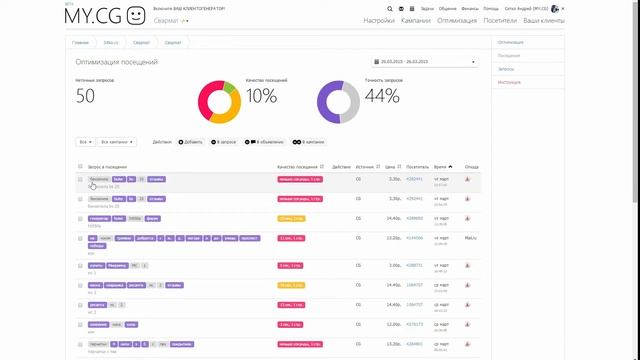Open the Настройки menu
The height and width of the screenshot is (360, 640).
click(379, 20)
